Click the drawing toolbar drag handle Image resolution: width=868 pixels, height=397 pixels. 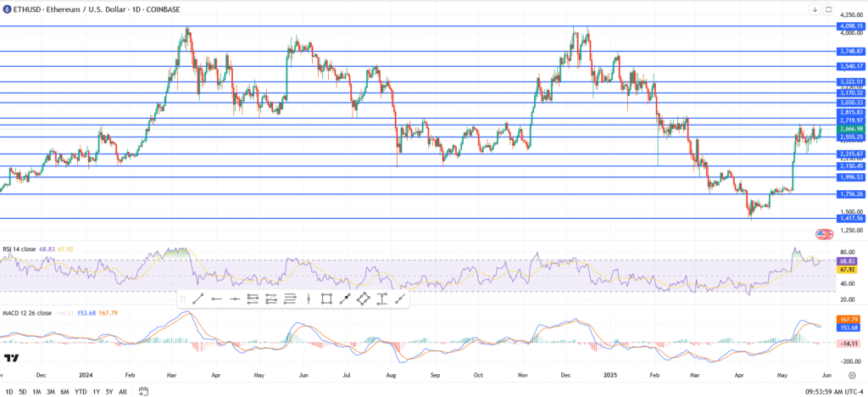182,299
